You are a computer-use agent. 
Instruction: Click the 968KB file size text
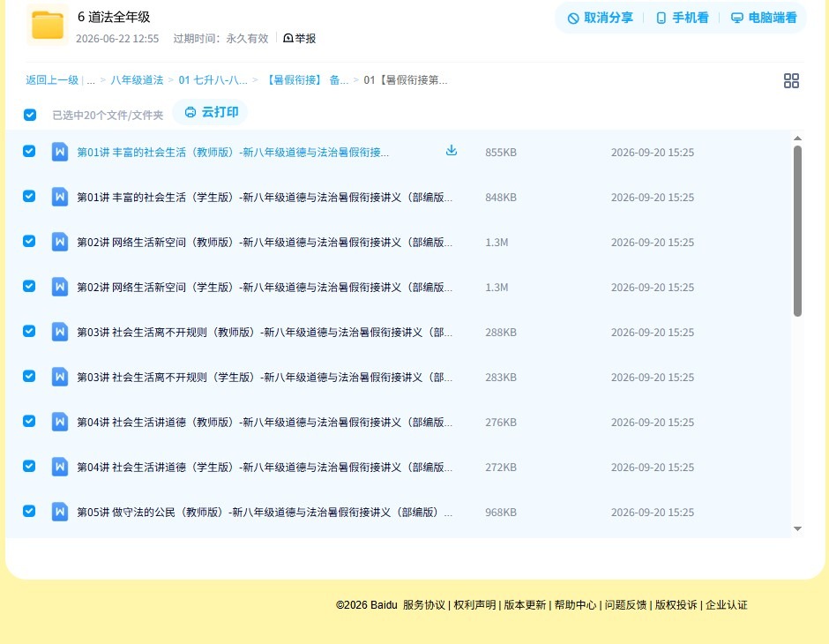click(501, 512)
